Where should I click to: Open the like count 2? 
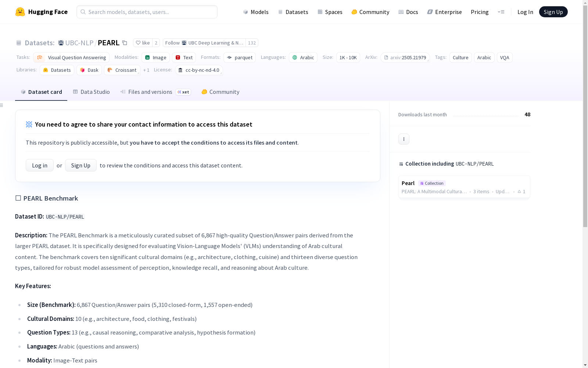[x=156, y=43]
